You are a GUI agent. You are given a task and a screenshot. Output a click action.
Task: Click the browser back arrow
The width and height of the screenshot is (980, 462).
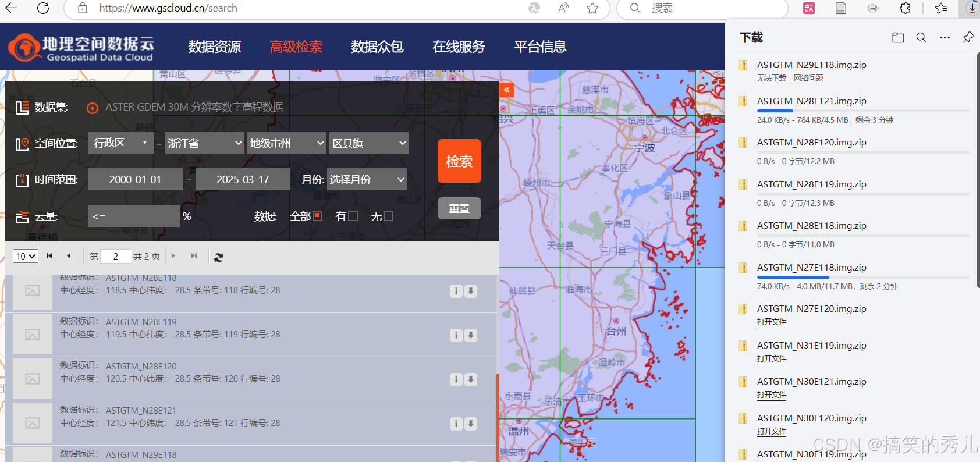coord(11,8)
